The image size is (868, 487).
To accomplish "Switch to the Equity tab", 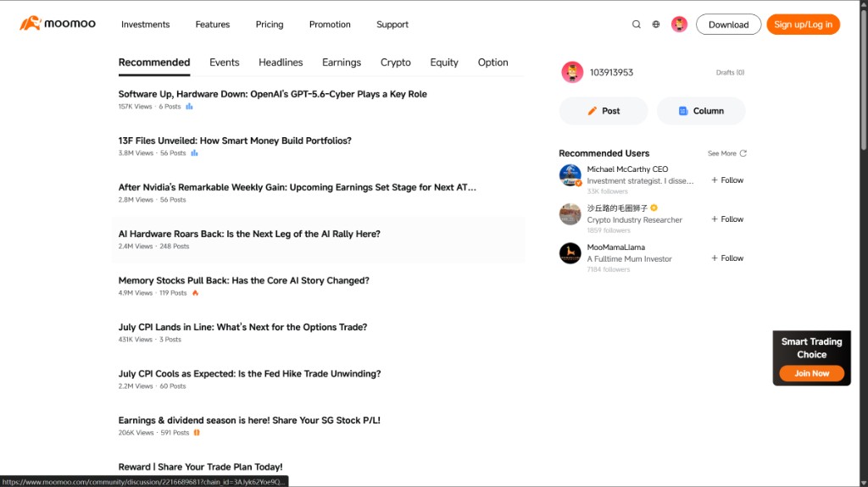I will [444, 63].
